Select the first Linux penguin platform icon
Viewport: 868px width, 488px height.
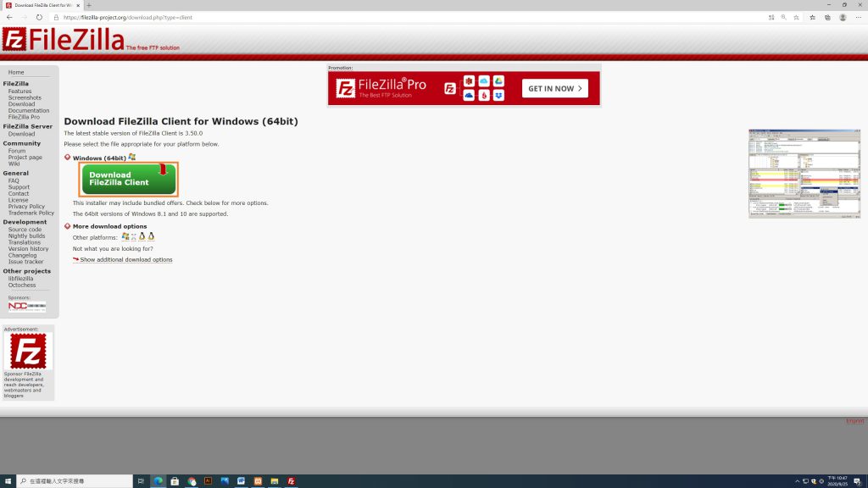click(x=142, y=237)
